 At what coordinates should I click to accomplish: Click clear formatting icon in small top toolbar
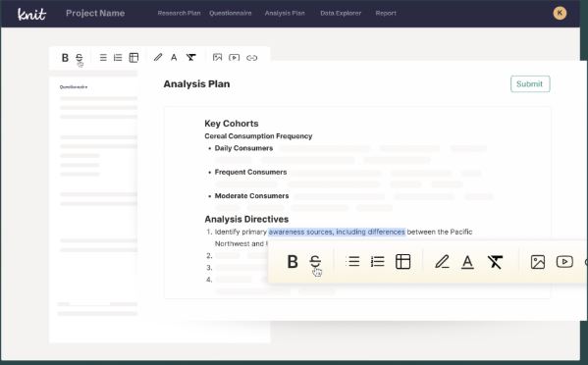pos(191,58)
